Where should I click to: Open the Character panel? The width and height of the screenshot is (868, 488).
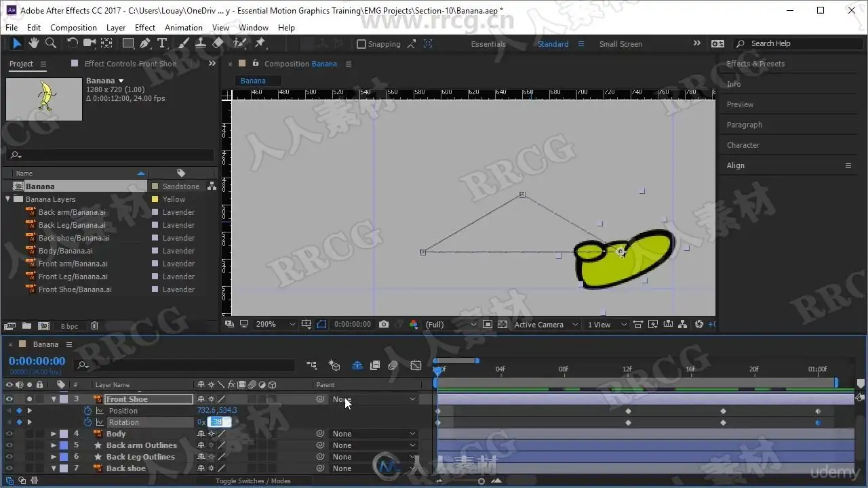pos(743,145)
